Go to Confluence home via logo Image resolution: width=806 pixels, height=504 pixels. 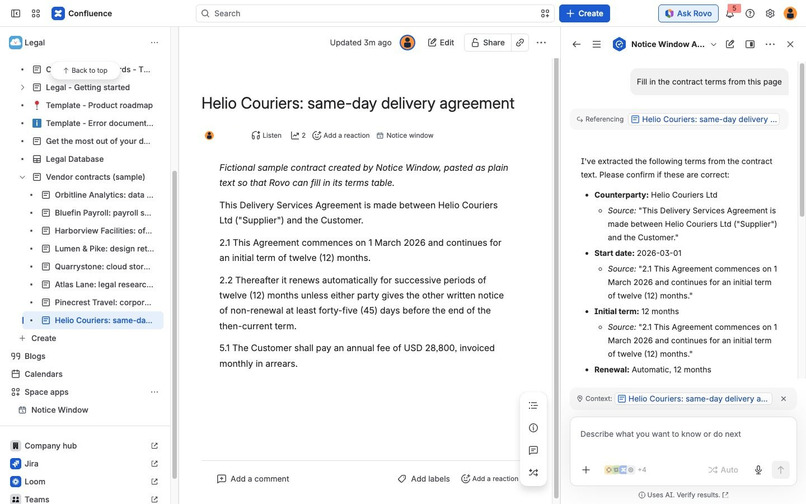click(x=82, y=13)
